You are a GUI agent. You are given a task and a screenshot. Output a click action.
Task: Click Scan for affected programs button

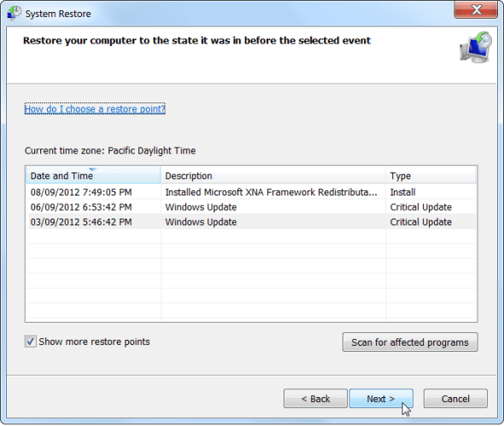(x=410, y=342)
